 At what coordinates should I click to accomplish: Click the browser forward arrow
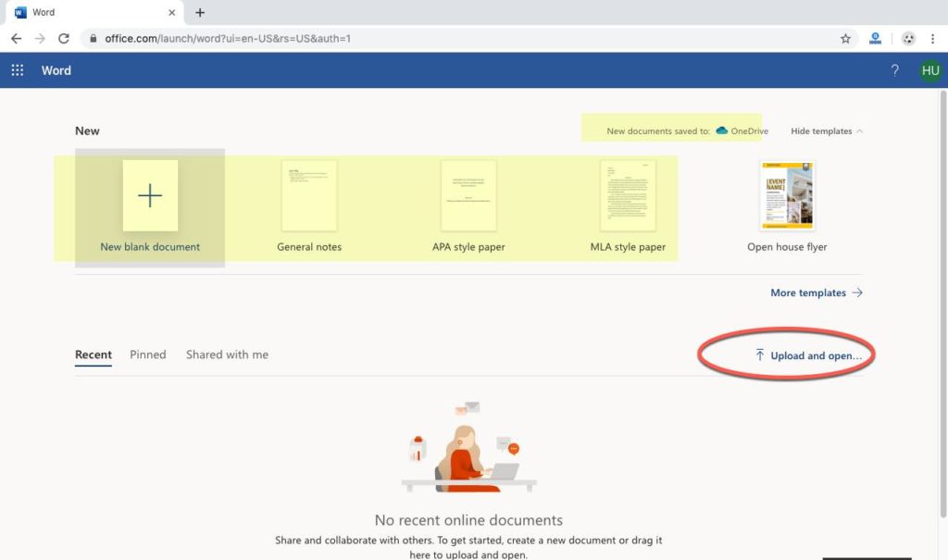pyautogui.click(x=40, y=38)
